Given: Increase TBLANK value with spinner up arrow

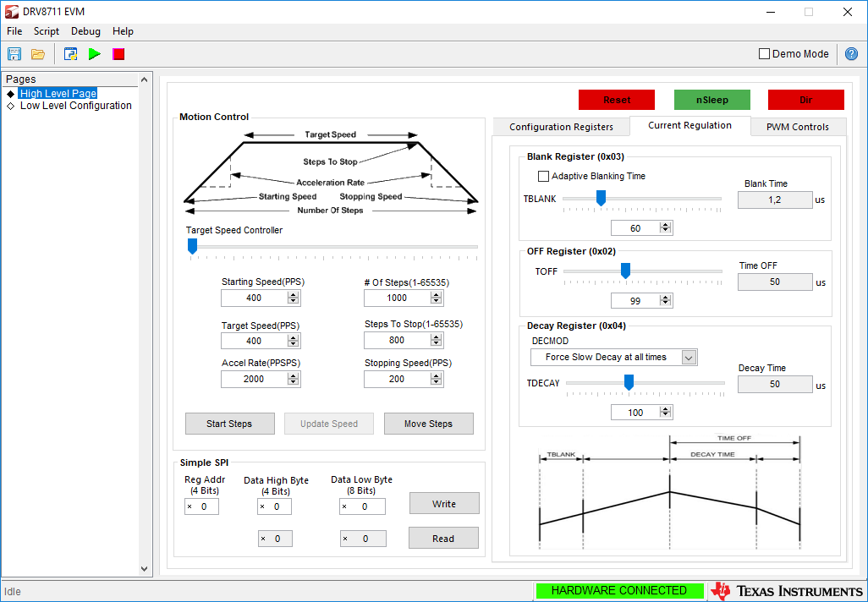Looking at the screenshot, I should 666,225.
